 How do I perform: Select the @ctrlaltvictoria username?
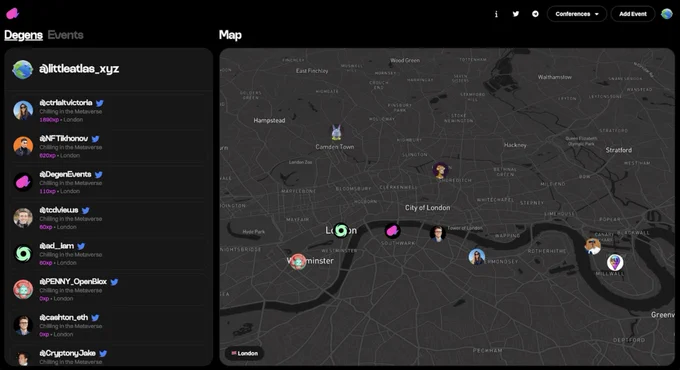66,103
